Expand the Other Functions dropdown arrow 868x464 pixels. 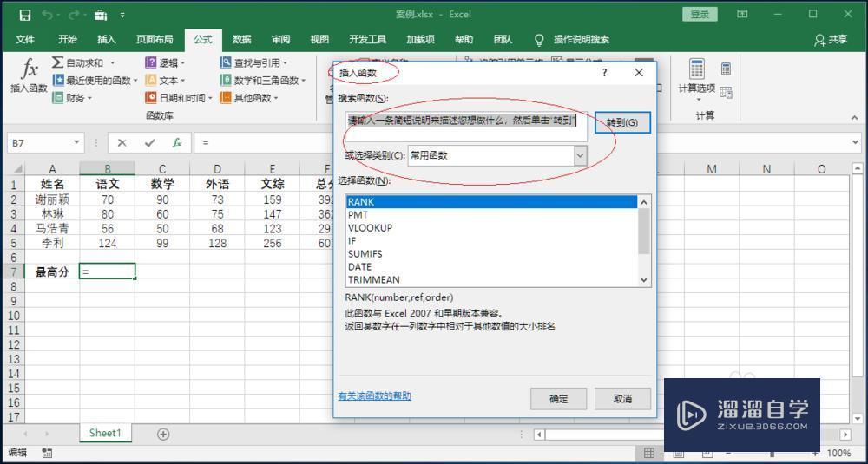point(276,99)
